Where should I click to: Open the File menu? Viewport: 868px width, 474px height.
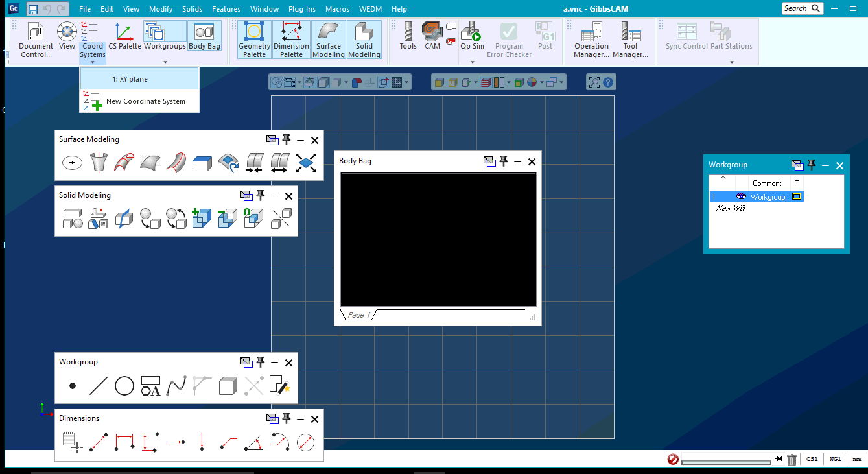85,9
